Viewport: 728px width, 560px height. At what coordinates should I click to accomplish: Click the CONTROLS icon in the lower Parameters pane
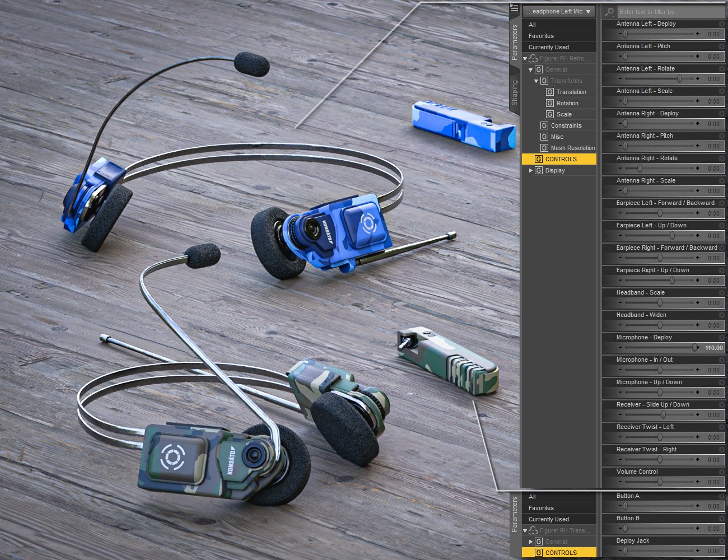(x=538, y=552)
